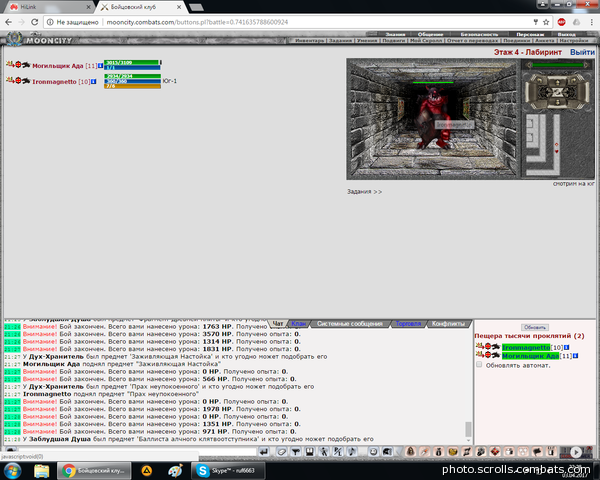Click the music note sound icon
Viewport: 600px width, 480px height.
pyautogui.click(x=352, y=452)
